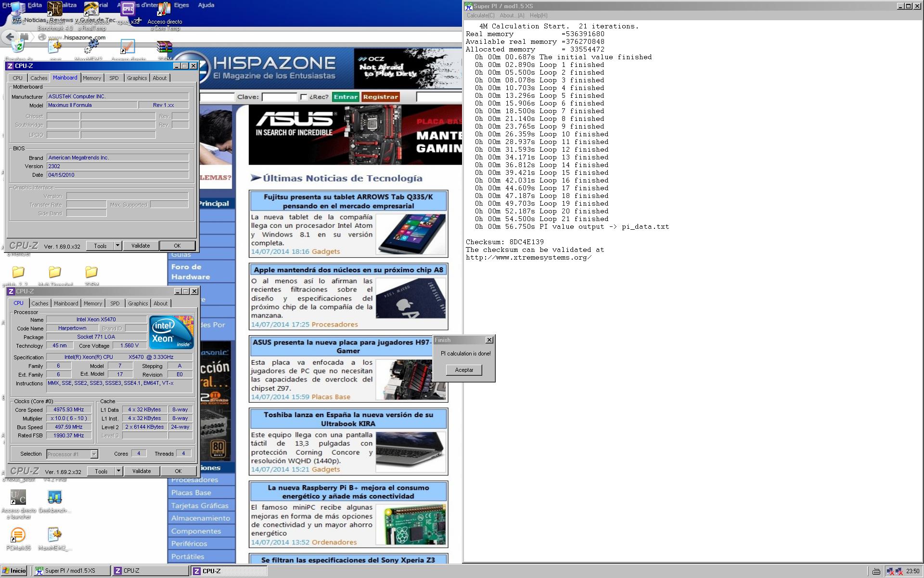Open Heaven Benchmark 4.0 desktop shortcut
The image size is (924, 578).
(54, 10)
